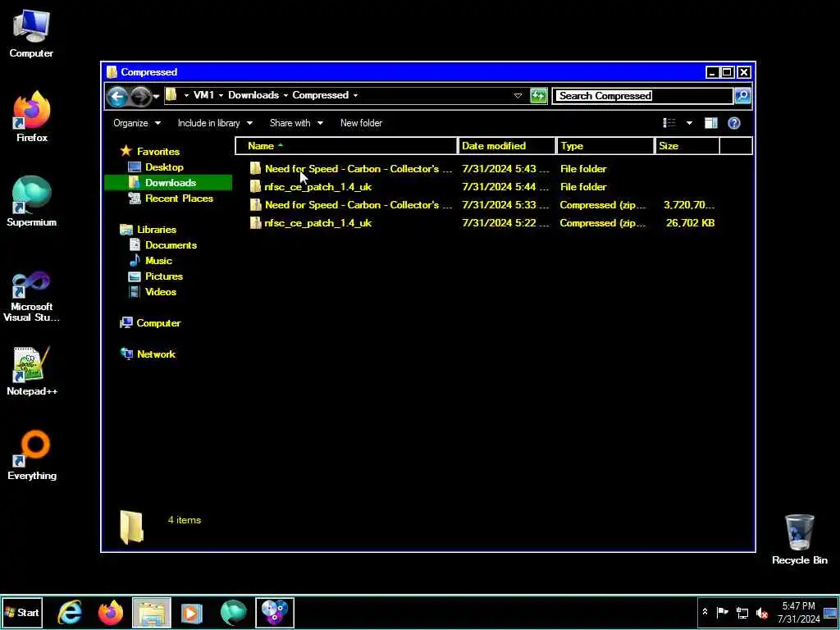Click Computer in navigation pane
The image size is (840, 630).
click(x=158, y=323)
